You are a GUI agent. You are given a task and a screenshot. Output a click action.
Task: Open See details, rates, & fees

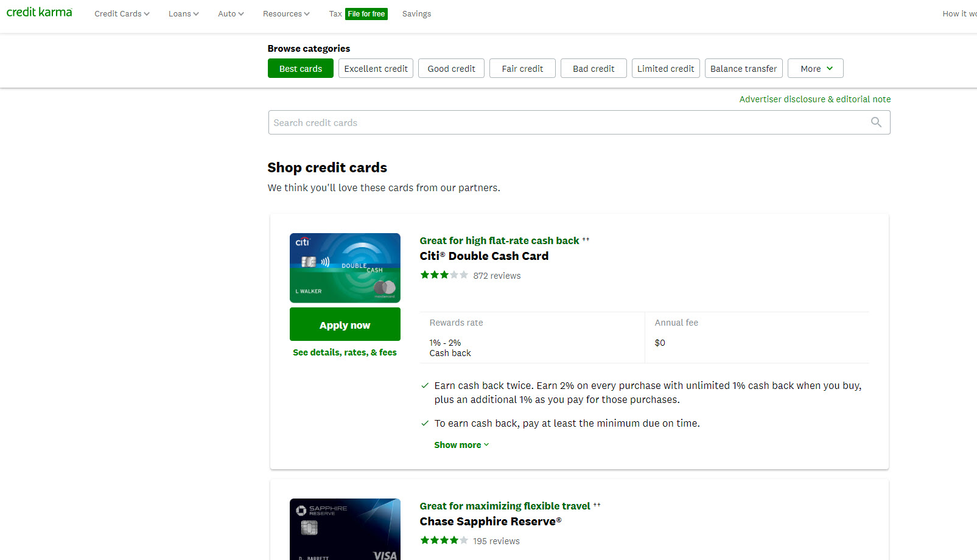(345, 352)
